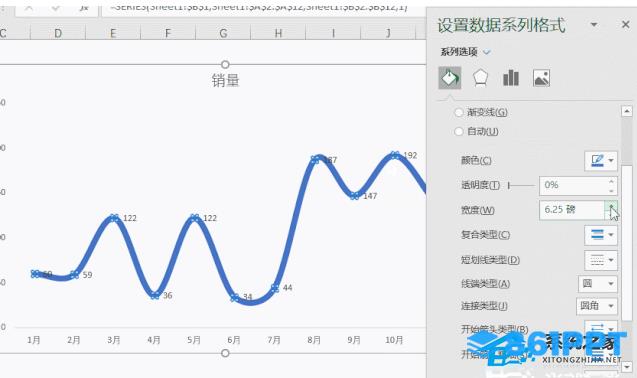Open the Fill & Line paint bucket tab
Screen dimensions: 637x378
click(x=449, y=77)
